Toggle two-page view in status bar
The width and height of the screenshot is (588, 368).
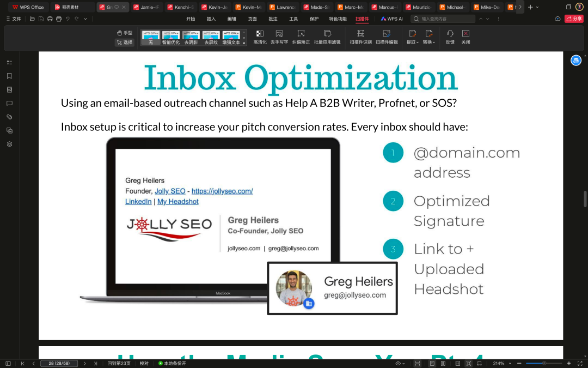point(443,363)
